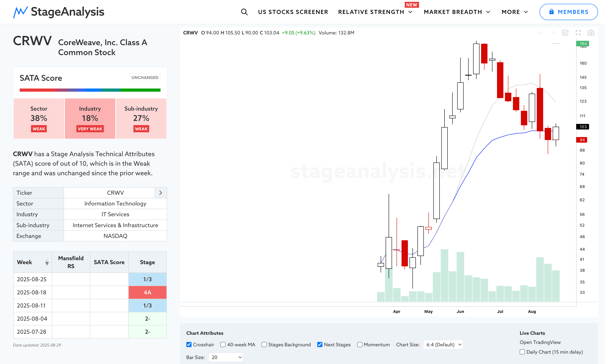This screenshot has width=605, height=364.
Task: Open the Market Breadth menu
Action: 457,12
